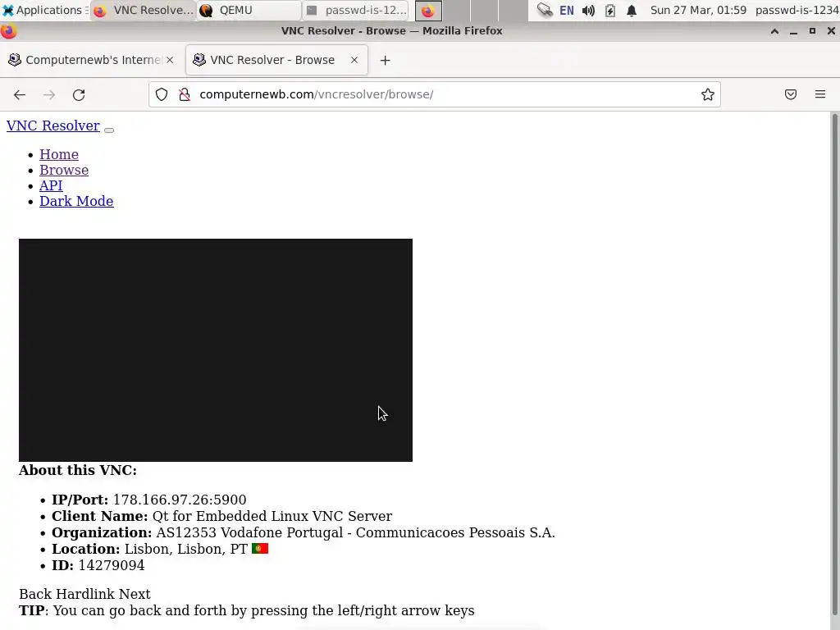The height and width of the screenshot is (630, 840).
Task: Open the API link
Action: tap(51, 185)
